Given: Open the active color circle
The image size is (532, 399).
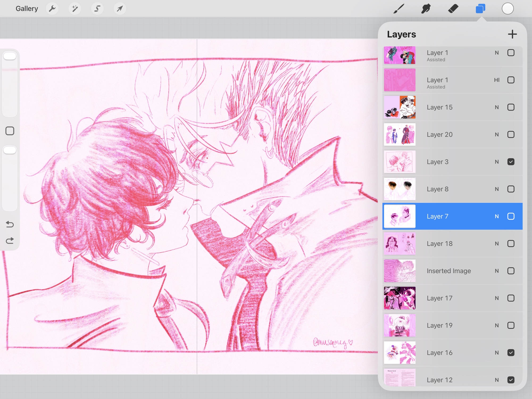Looking at the screenshot, I should click(x=508, y=9).
